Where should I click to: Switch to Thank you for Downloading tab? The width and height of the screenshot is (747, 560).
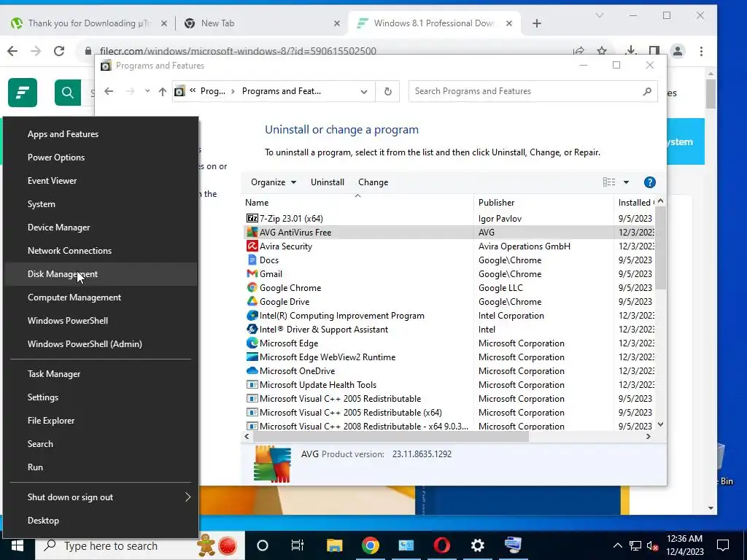pos(88,23)
